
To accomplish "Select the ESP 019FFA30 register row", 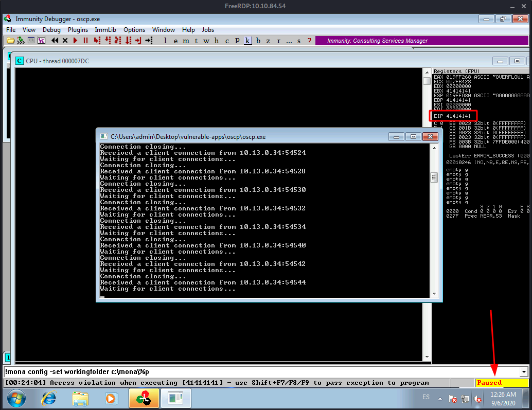I will [481, 96].
